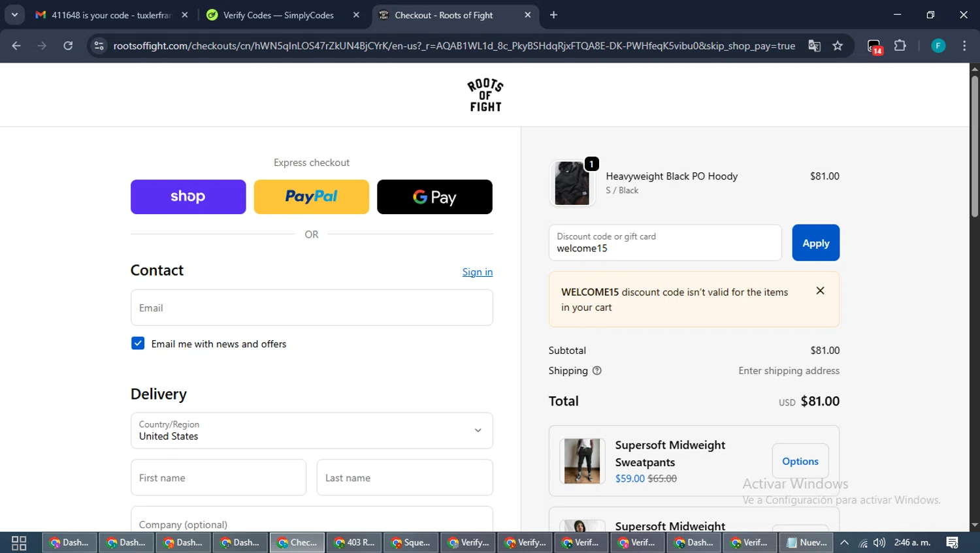Click the Total $81.00 amount
This screenshot has width=980, height=553.
(820, 402)
